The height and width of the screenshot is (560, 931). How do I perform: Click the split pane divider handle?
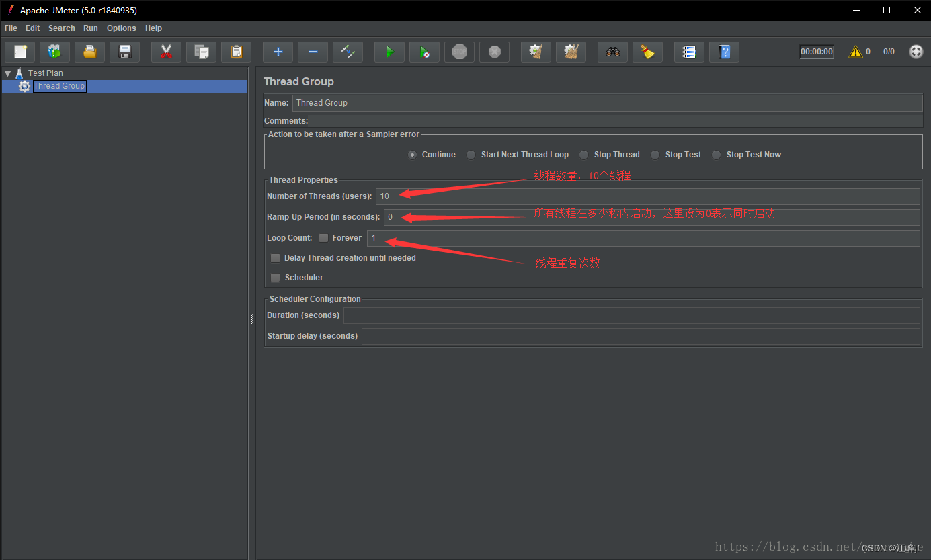pyautogui.click(x=252, y=319)
